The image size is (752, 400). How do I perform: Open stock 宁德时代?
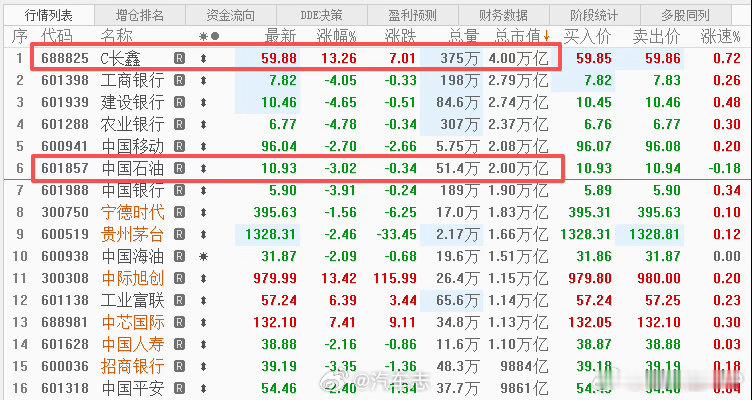132,212
